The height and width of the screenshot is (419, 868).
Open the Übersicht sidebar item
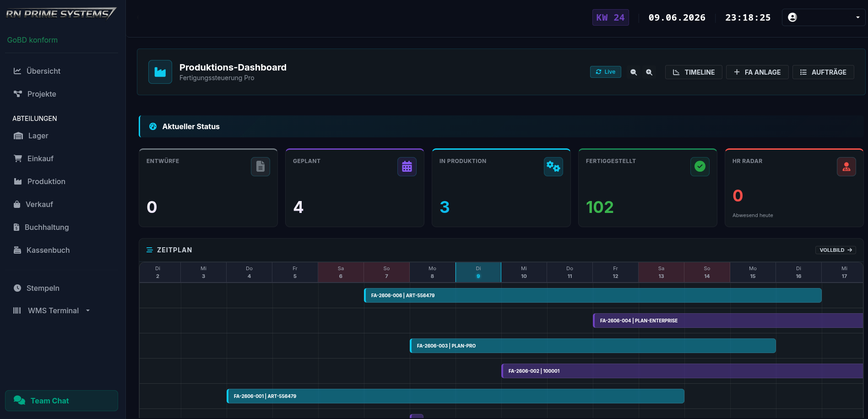[x=61, y=71]
